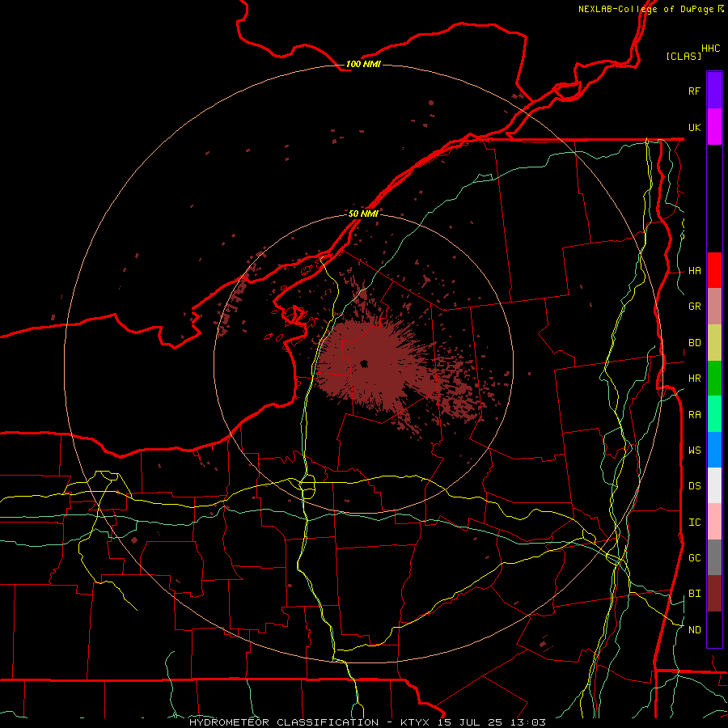Click the 'WS' legend label
728x728 pixels.
pos(695,451)
